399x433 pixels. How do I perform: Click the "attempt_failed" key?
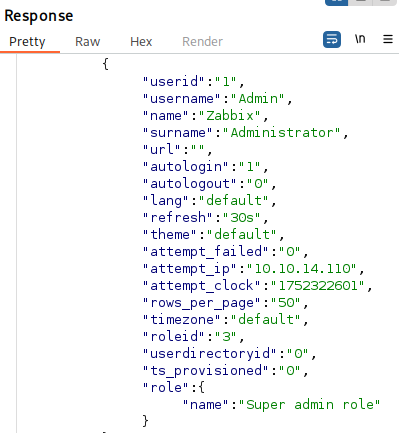click(x=206, y=251)
